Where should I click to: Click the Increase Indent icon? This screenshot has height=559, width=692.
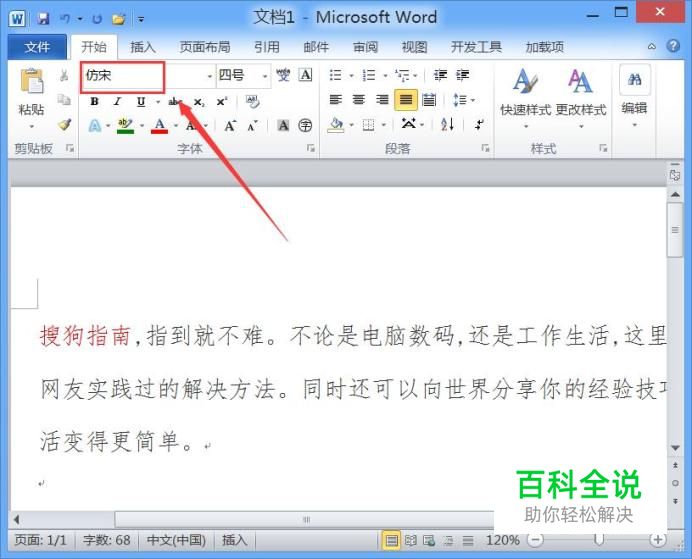(x=462, y=75)
